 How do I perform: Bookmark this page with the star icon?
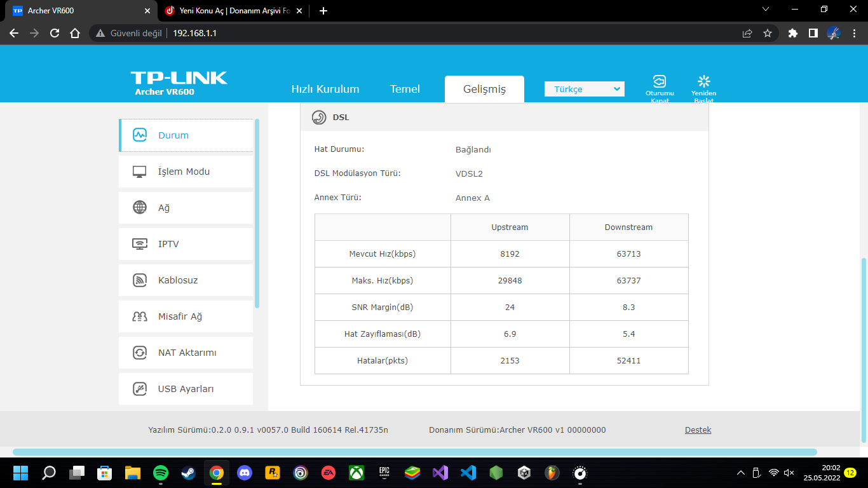(768, 33)
